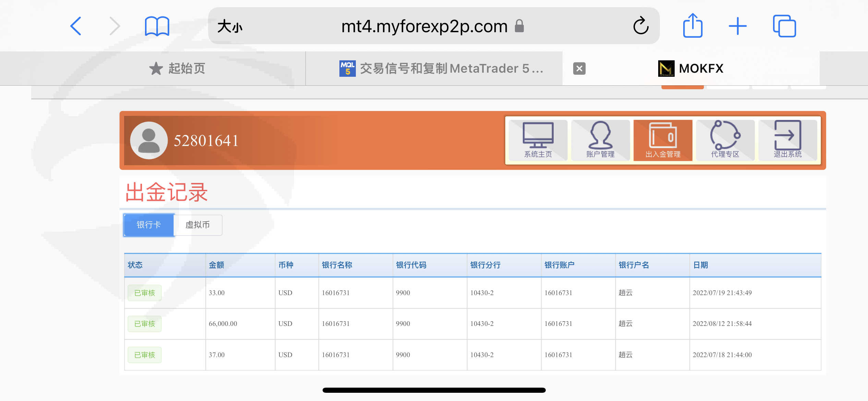Click the mt4.myforexp2p.com address bar
This screenshot has height=401, width=868.
(x=434, y=26)
